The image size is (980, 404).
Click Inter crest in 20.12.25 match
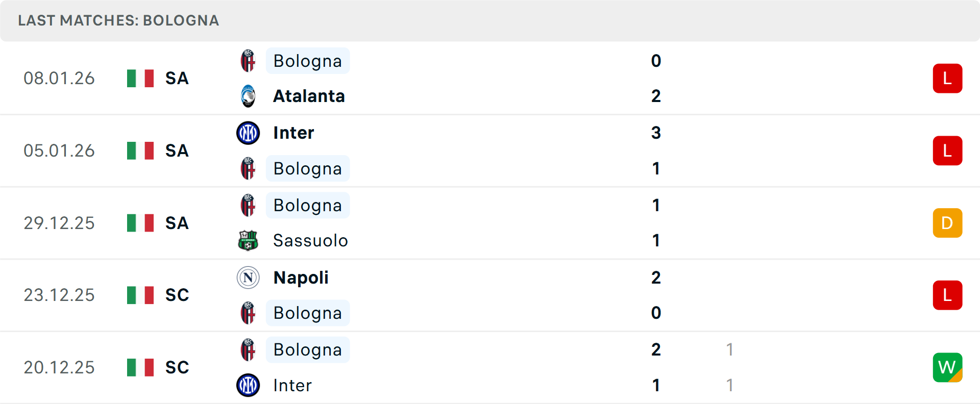click(x=248, y=385)
